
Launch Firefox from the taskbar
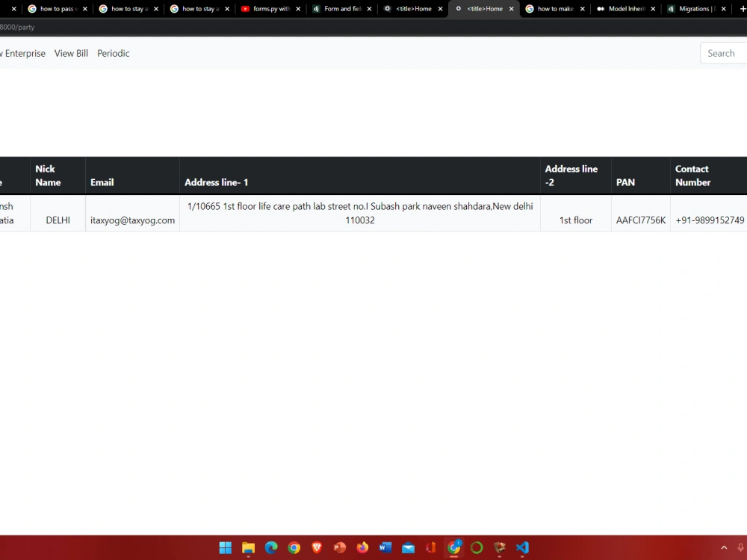(x=362, y=547)
